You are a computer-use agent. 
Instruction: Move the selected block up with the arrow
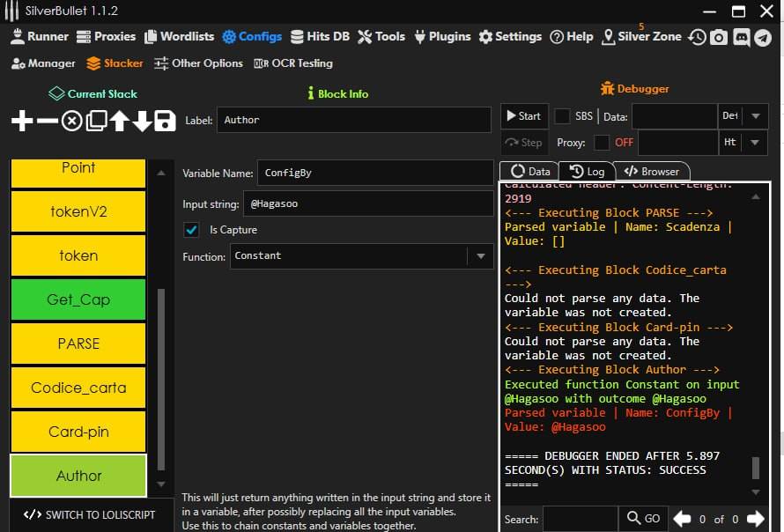click(119, 121)
